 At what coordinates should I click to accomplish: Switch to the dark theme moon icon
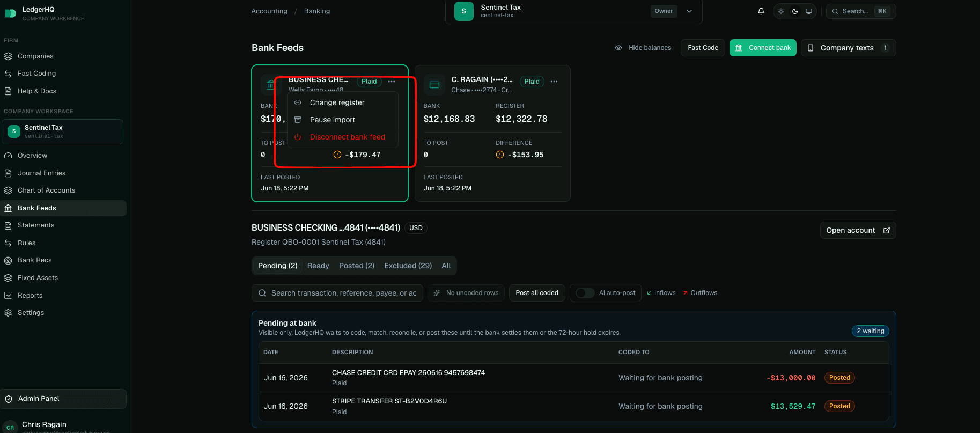tap(795, 11)
